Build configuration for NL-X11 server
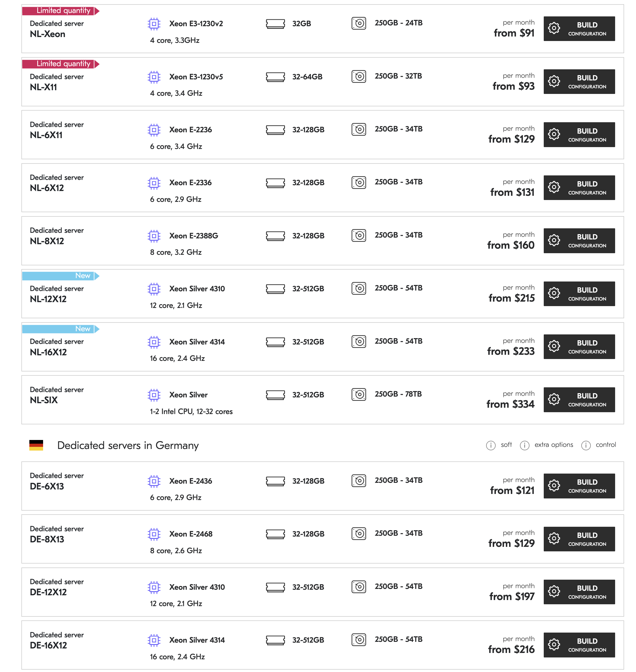The height and width of the screenshot is (672, 636). [x=579, y=82]
